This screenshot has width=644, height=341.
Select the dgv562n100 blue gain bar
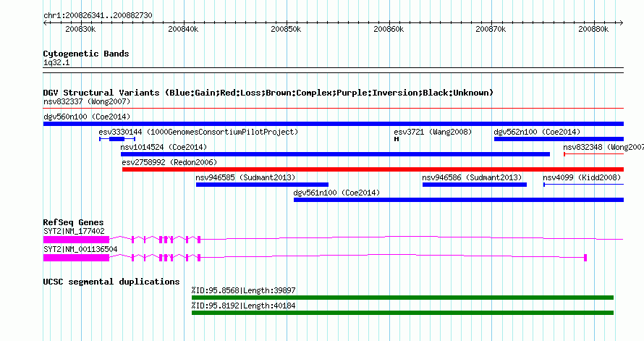559,139
